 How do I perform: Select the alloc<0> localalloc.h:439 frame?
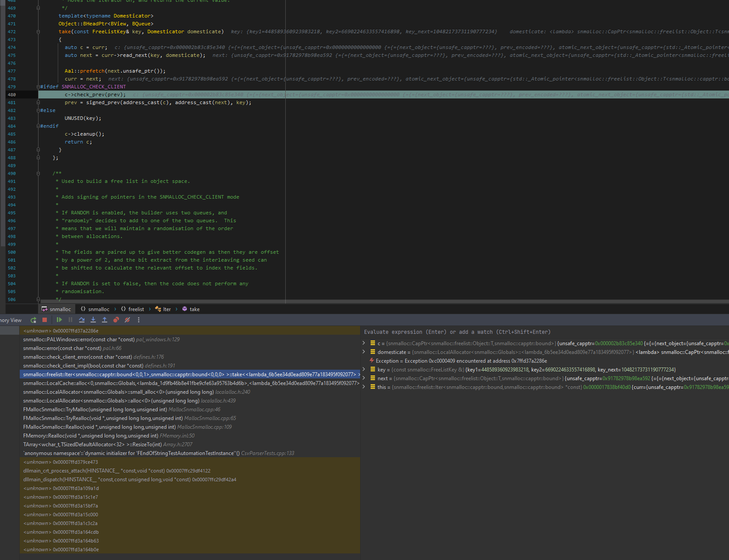(x=190, y=401)
